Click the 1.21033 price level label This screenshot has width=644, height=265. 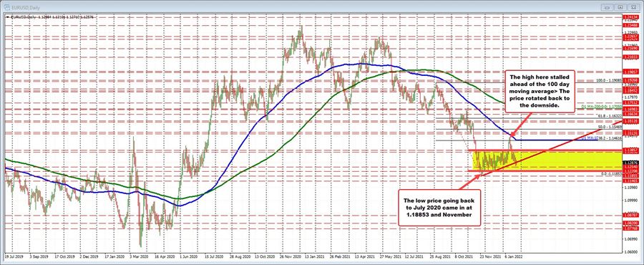click(x=630, y=57)
